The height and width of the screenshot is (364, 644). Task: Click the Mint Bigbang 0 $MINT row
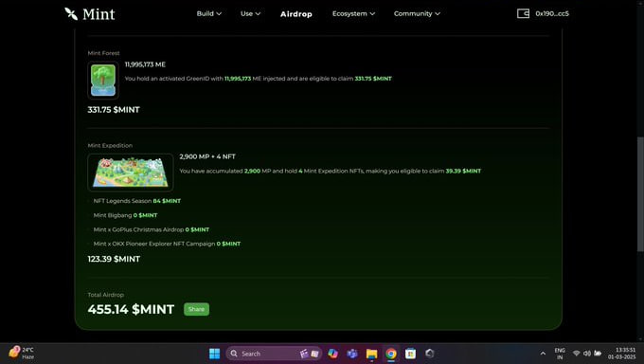[125, 215]
